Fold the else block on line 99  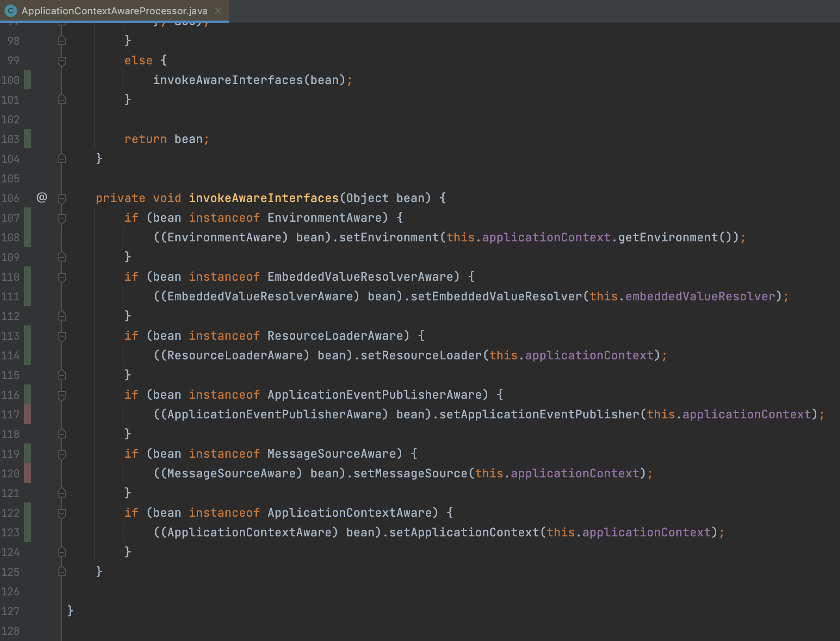click(62, 60)
